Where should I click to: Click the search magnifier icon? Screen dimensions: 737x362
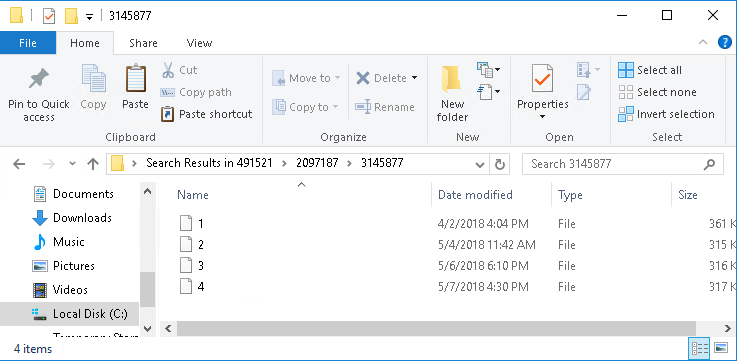pos(709,164)
